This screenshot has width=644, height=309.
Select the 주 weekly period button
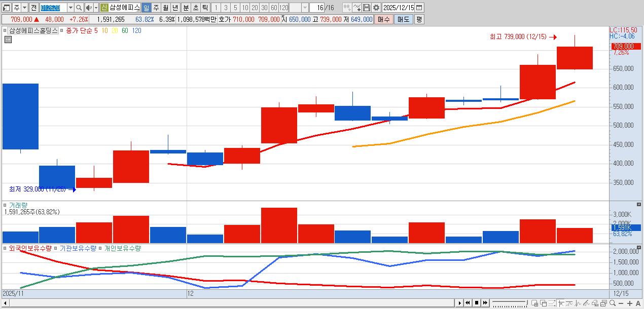pos(156,8)
